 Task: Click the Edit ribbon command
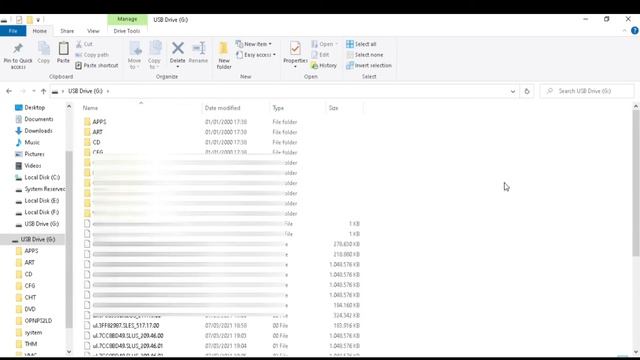coord(320,55)
